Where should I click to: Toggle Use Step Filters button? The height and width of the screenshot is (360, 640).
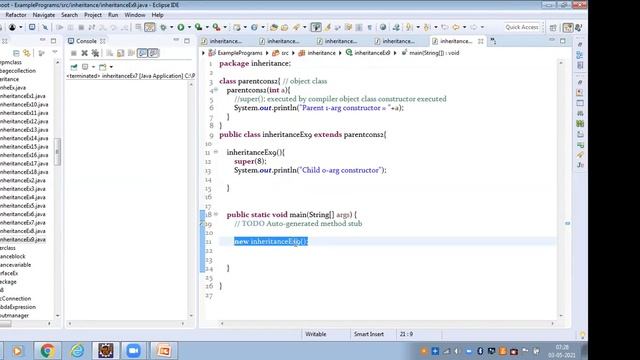point(150,27)
